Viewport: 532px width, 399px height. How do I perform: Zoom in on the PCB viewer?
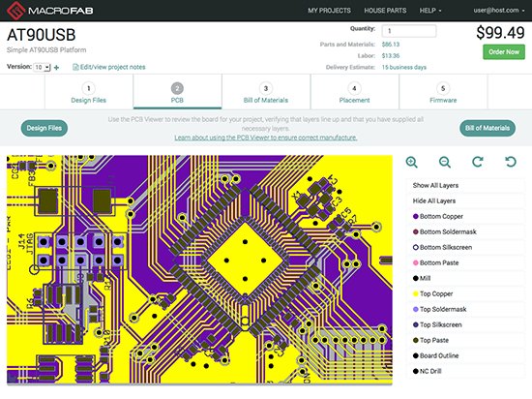[x=411, y=162]
